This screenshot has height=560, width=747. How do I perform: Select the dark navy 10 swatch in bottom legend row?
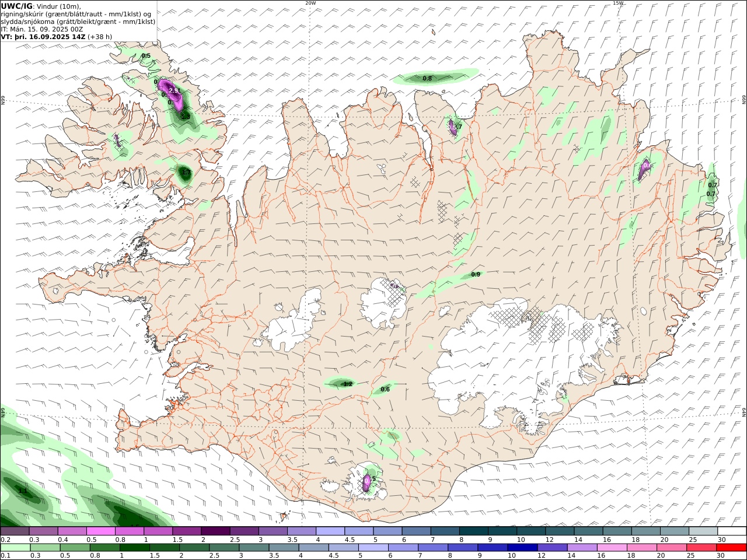pyautogui.click(x=522, y=548)
